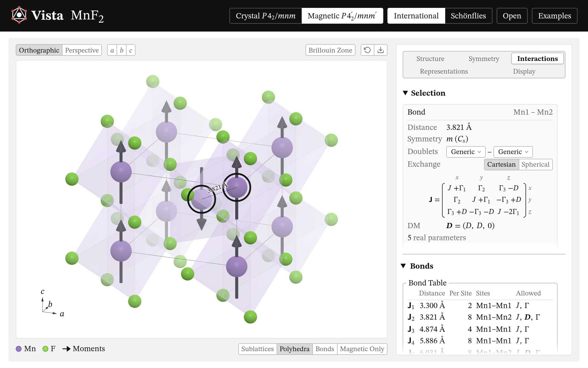Click the purple Mn legend dot

[x=19, y=349]
